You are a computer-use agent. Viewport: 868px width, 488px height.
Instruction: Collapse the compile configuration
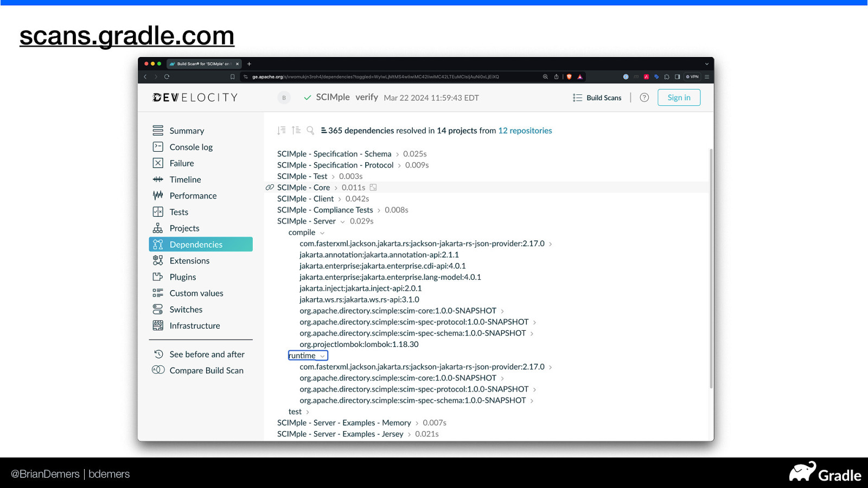[x=322, y=233]
